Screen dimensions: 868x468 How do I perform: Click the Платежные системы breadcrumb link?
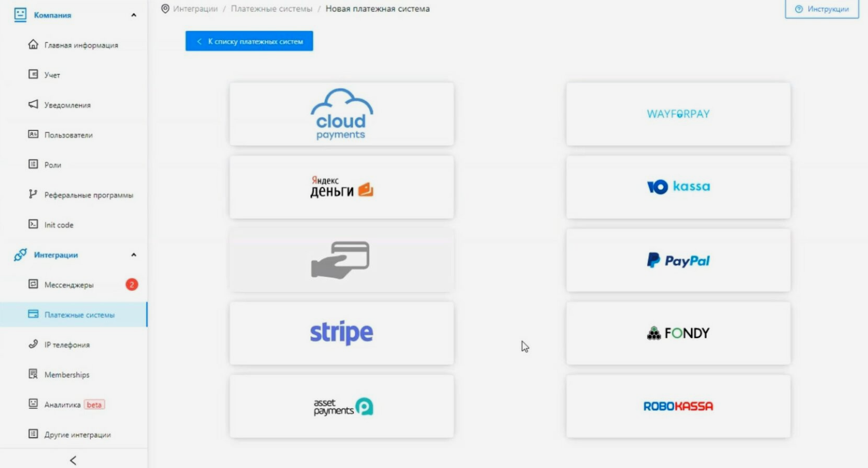[271, 9]
